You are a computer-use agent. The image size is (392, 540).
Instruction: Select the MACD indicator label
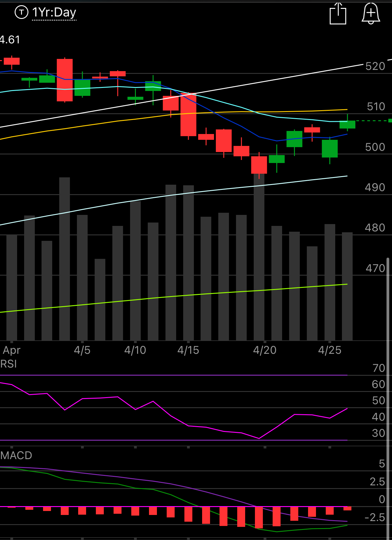(16, 455)
